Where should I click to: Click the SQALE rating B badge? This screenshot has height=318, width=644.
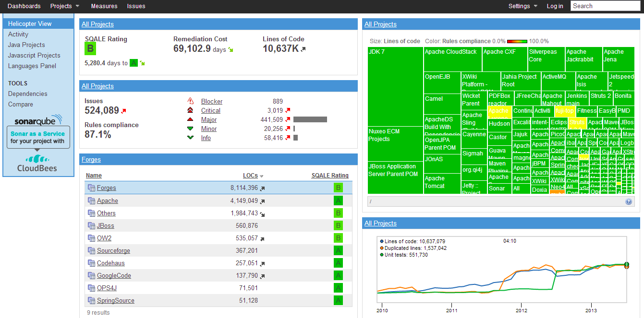tap(90, 48)
